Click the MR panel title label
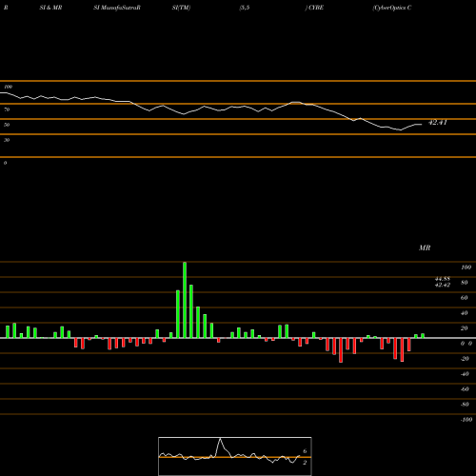This screenshot has height=476, width=476. (x=425, y=248)
